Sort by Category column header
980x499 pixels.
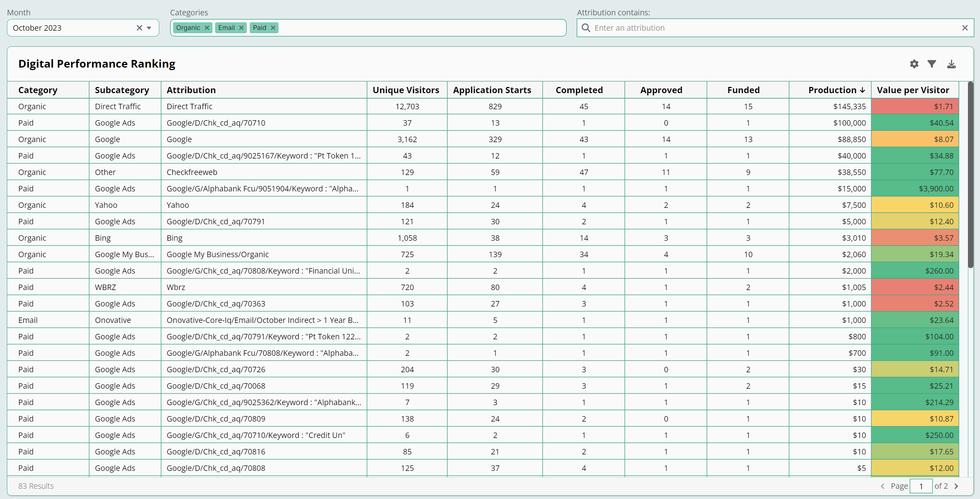[x=38, y=90]
